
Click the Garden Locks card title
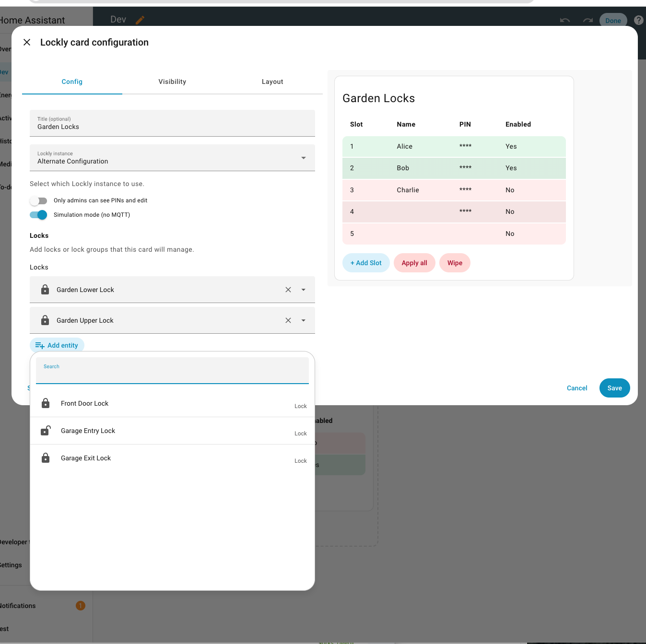pyautogui.click(x=378, y=98)
